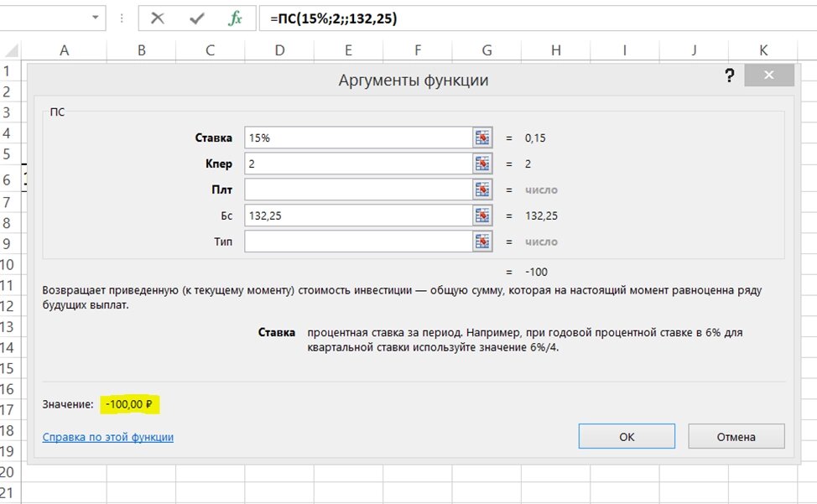Click range selector icon for Тип field

482,242
